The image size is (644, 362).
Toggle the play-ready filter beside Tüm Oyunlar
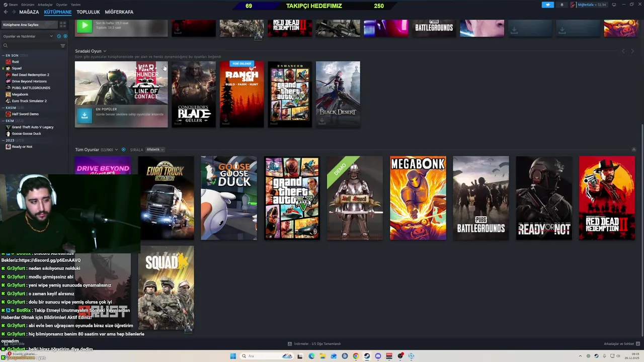coord(123,149)
